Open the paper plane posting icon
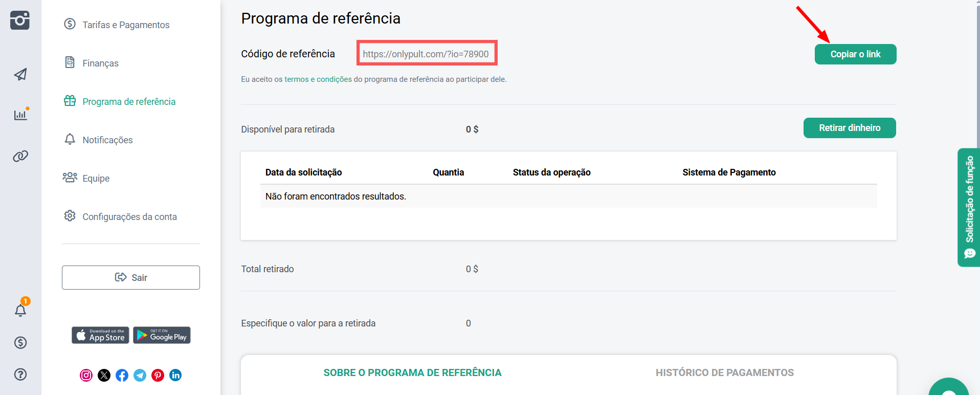This screenshot has height=395, width=980. point(20,75)
